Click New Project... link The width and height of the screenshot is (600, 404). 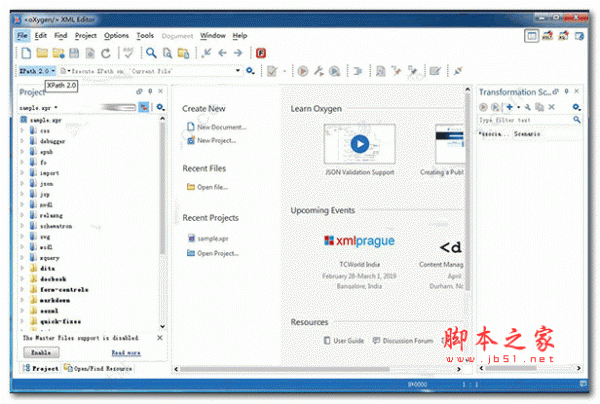tap(212, 140)
